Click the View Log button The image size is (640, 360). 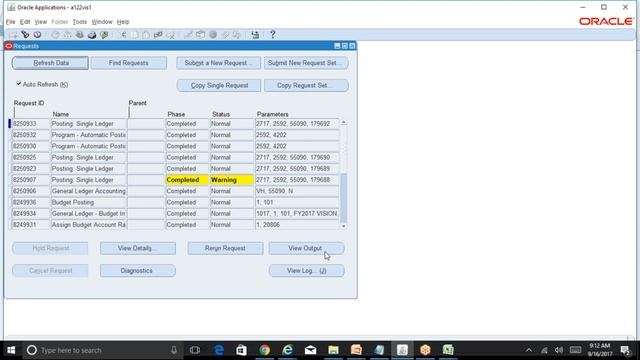click(307, 271)
